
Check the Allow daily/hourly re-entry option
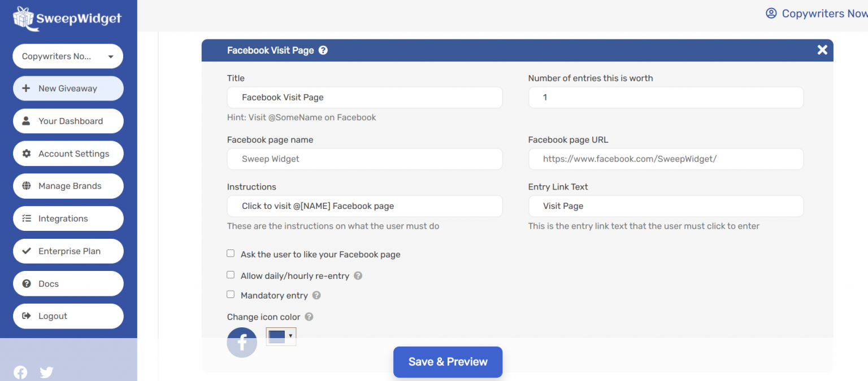tap(231, 274)
